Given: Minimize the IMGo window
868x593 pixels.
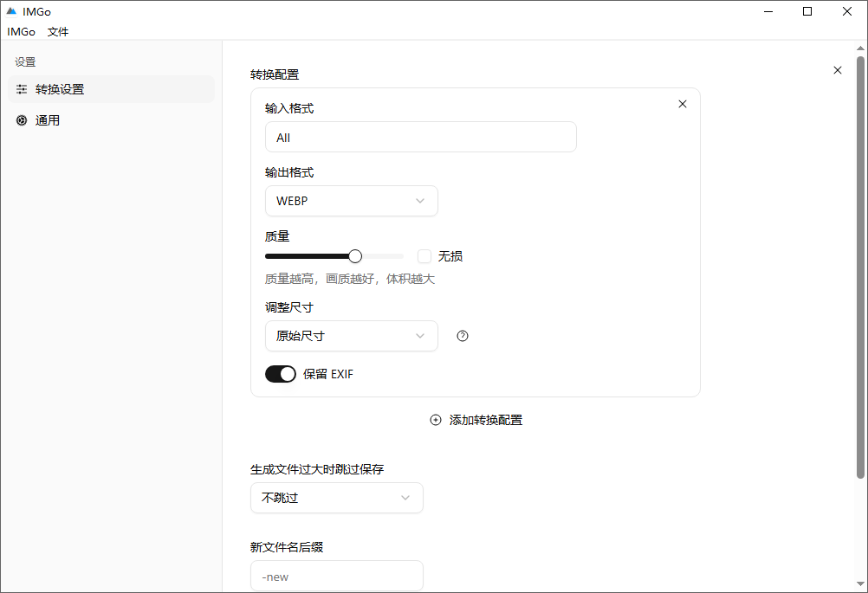Looking at the screenshot, I should click(768, 11).
